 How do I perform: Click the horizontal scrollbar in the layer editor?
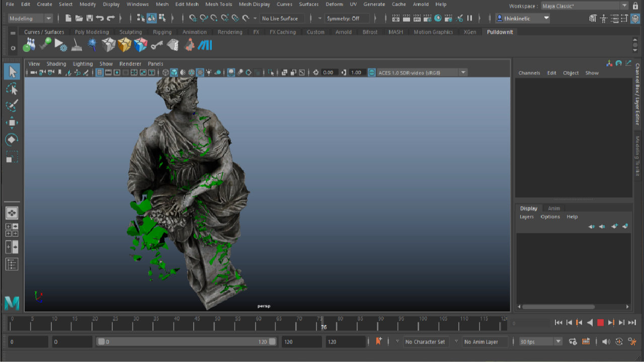558,307
